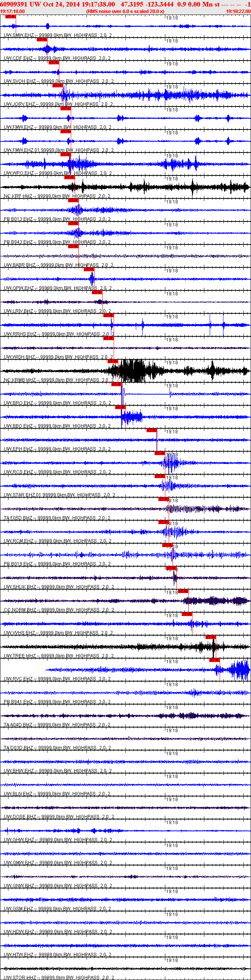Select the UW.HDW EHZ trace label
The image size is (251, 980).
pyautogui.click(x=58, y=932)
